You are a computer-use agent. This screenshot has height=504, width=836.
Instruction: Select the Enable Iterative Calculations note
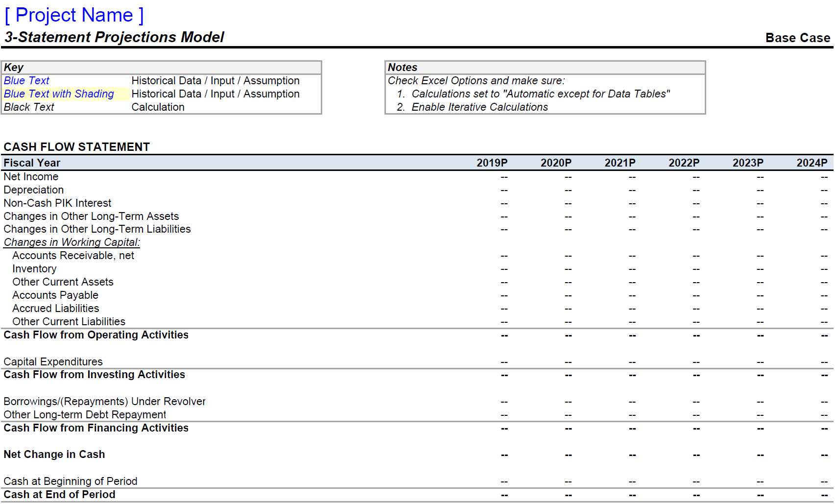(473, 107)
